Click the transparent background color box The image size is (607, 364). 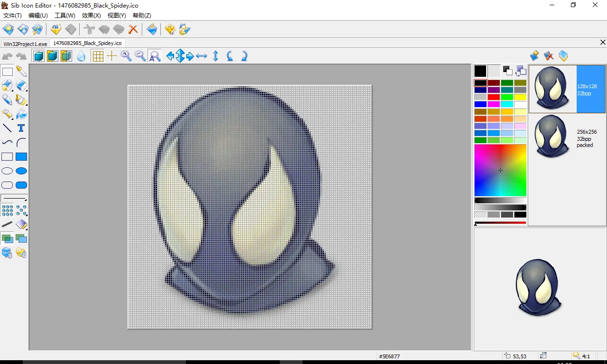(494, 71)
